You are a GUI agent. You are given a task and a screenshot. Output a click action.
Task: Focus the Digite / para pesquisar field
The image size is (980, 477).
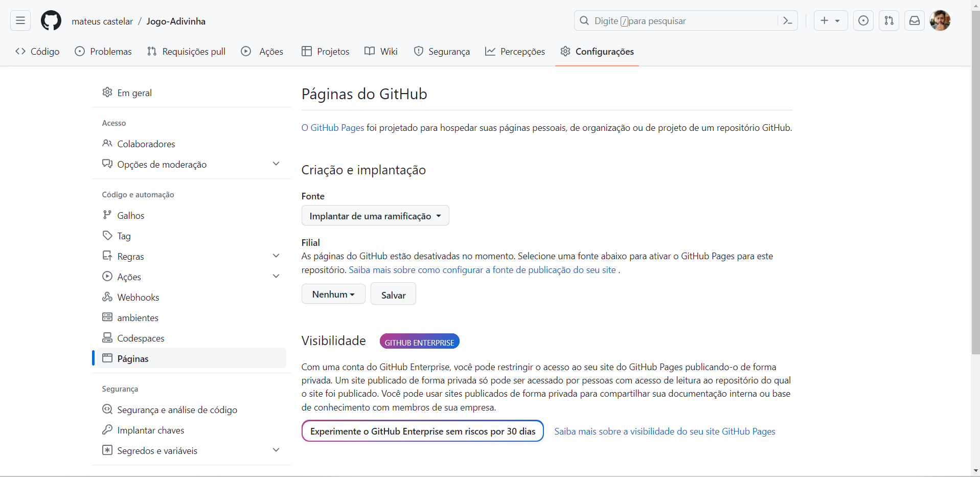tap(686, 20)
